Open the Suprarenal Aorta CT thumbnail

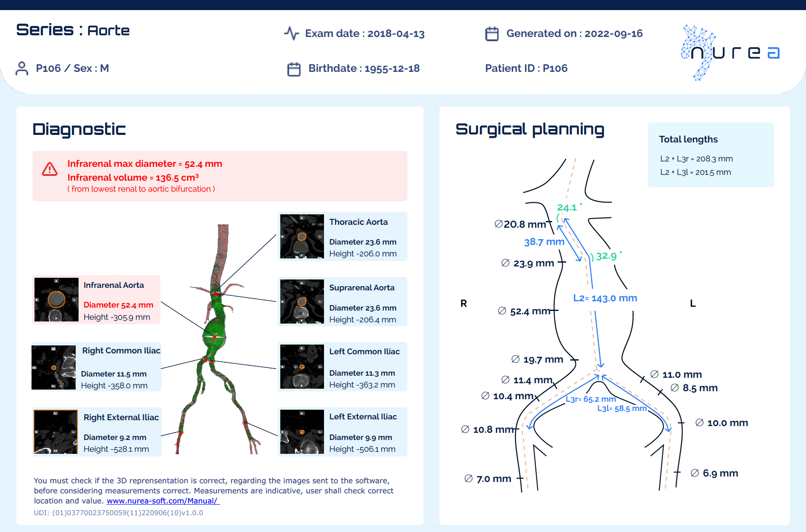302,301
